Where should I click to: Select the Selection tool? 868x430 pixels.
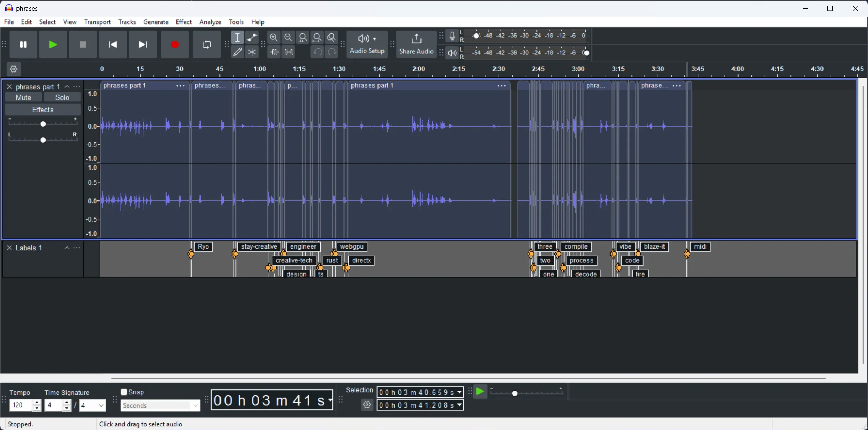[238, 37]
